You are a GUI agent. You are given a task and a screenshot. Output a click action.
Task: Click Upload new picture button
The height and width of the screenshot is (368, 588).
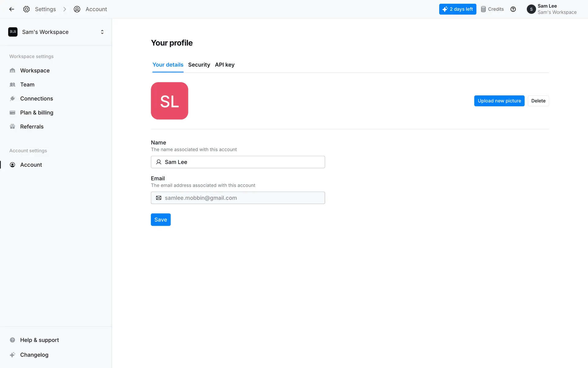click(x=499, y=101)
